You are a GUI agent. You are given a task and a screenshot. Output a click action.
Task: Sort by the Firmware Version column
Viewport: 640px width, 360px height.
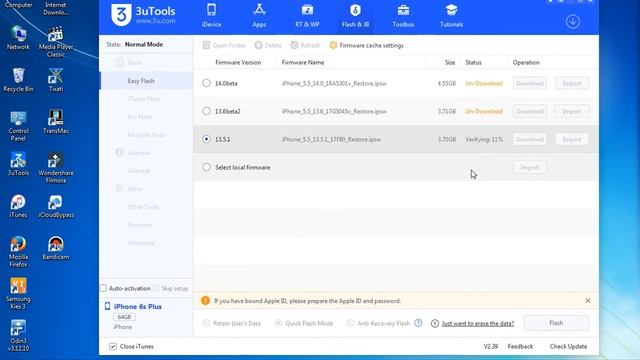click(238, 62)
